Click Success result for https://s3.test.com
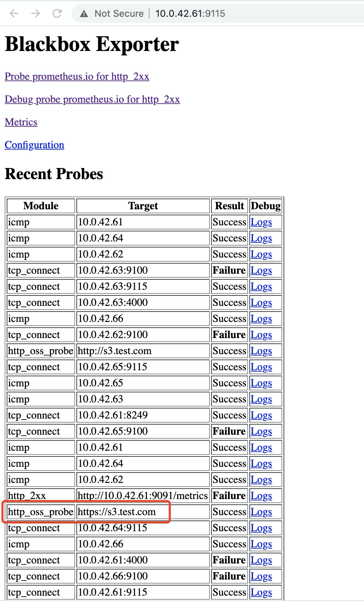 (x=230, y=512)
